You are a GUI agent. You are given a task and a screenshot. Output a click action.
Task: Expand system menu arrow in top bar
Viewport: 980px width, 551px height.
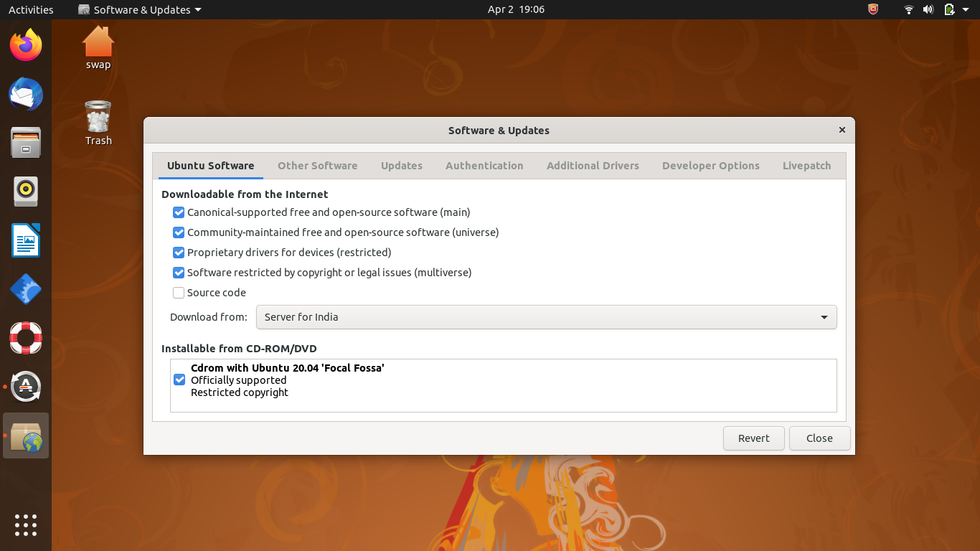(967, 9)
